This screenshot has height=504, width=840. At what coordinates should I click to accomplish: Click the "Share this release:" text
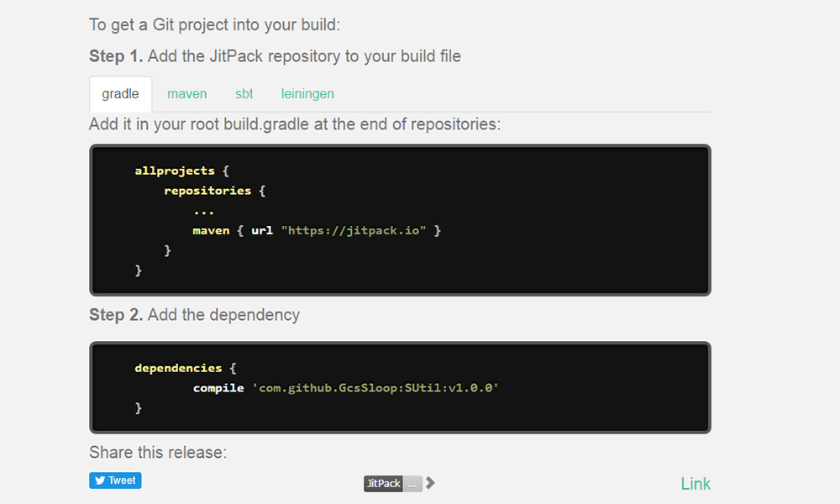[x=158, y=453]
